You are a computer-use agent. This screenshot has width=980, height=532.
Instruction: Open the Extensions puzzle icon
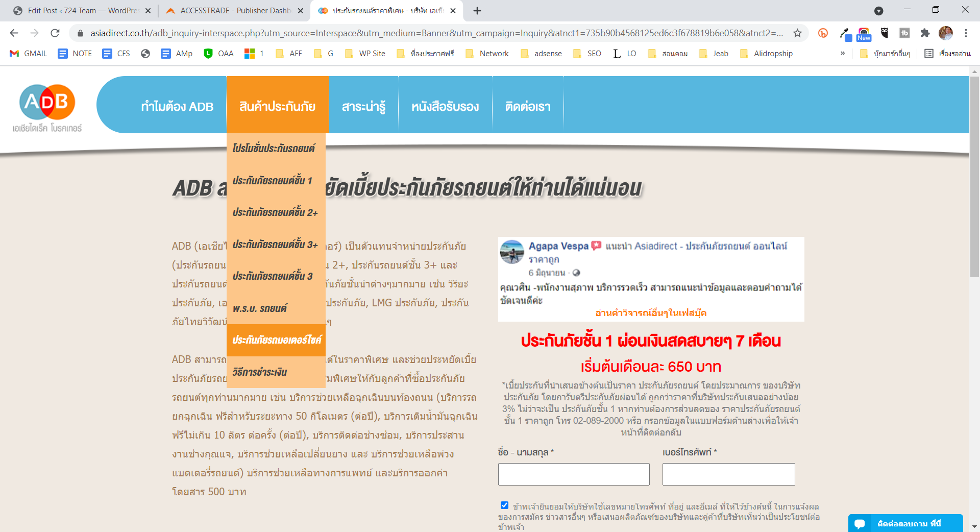pyautogui.click(x=925, y=33)
